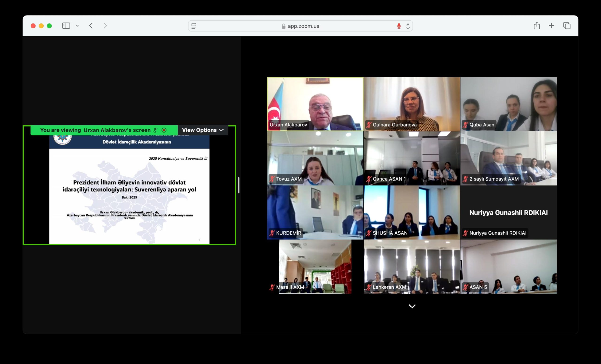Expand more participants with down chevron
Viewport: 601px width, 364px height.
[412, 306]
